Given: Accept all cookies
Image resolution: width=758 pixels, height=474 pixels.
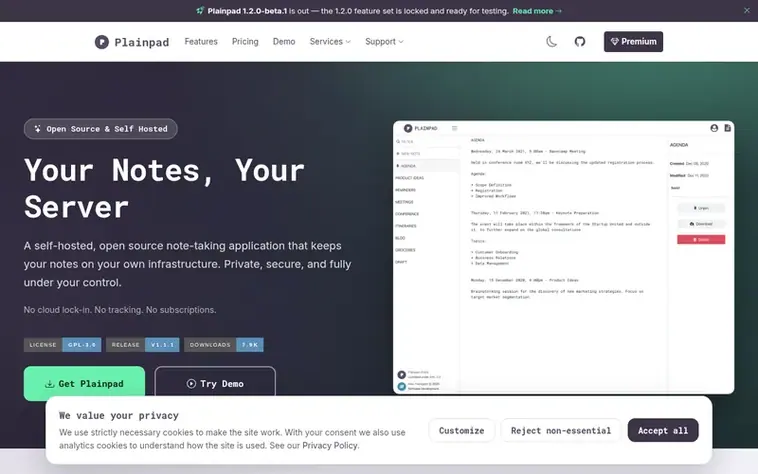Looking at the screenshot, I should click(x=663, y=430).
